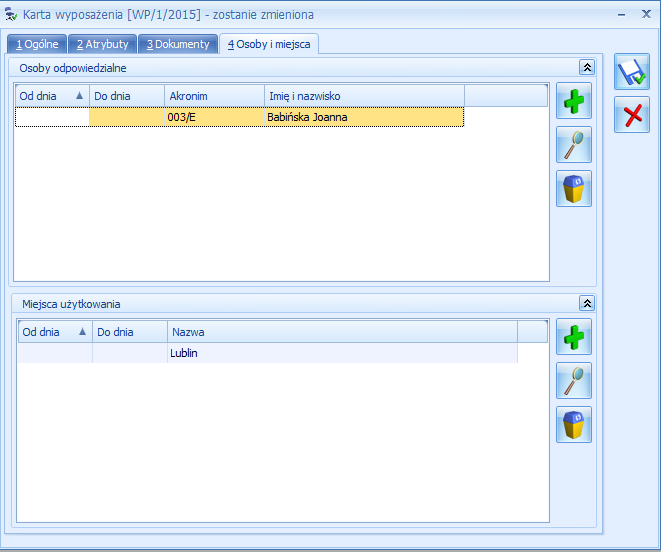Viewport: 661px width, 552px height.
Task: Add a place of use with the green plus
Action: point(574,337)
